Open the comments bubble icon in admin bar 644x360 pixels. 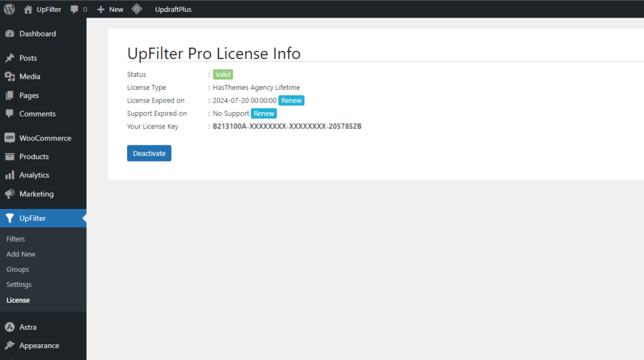coord(75,10)
